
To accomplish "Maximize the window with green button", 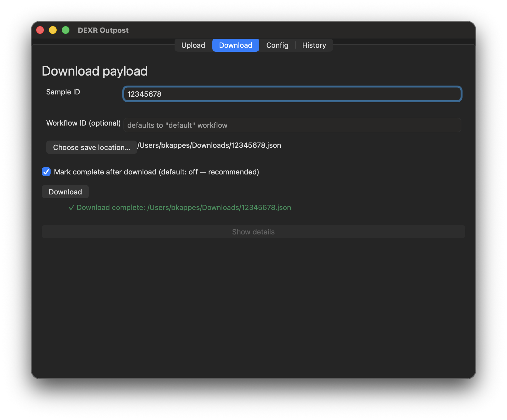I will pos(66,30).
